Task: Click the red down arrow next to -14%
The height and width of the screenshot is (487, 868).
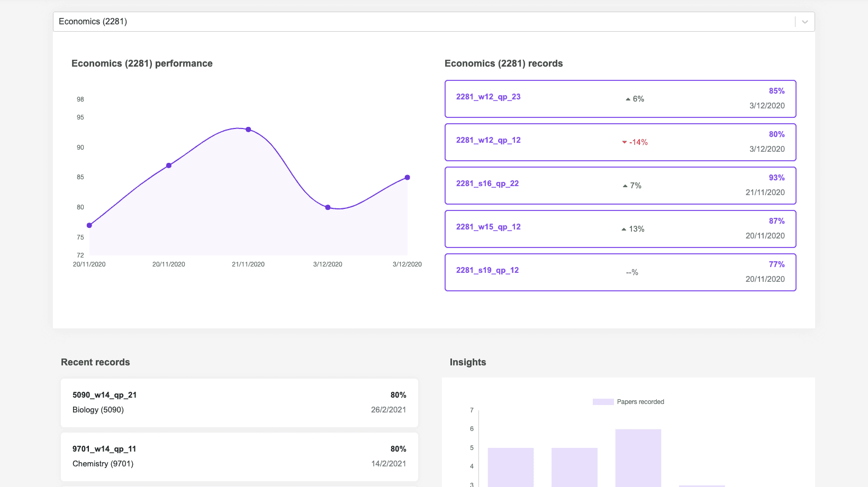Action: pos(625,142)
